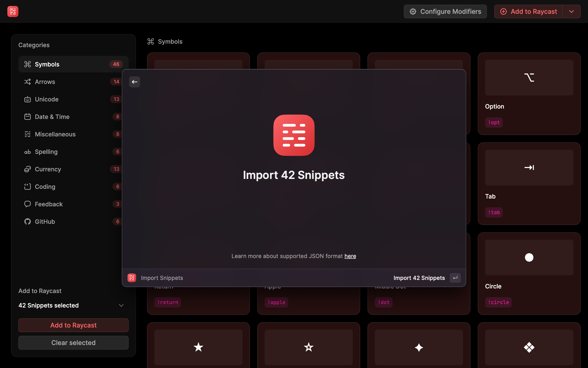Click the Raycast Snippets logo in the header

(x=13, y=11)
